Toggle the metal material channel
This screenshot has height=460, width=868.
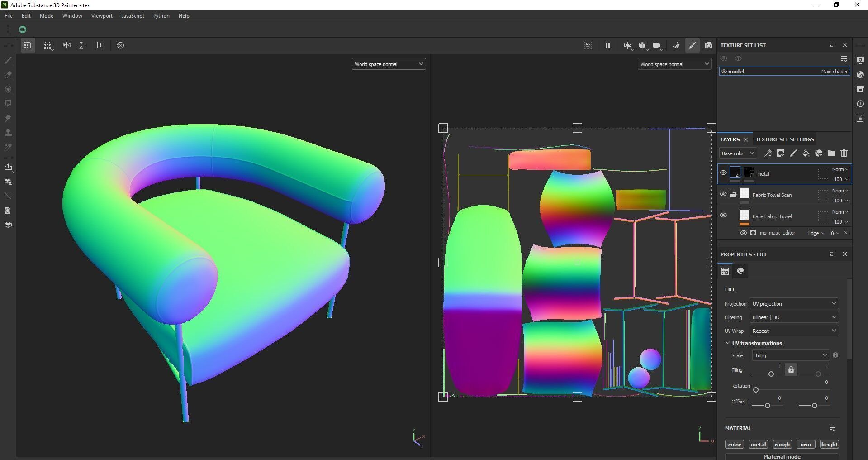click(758, 445)
